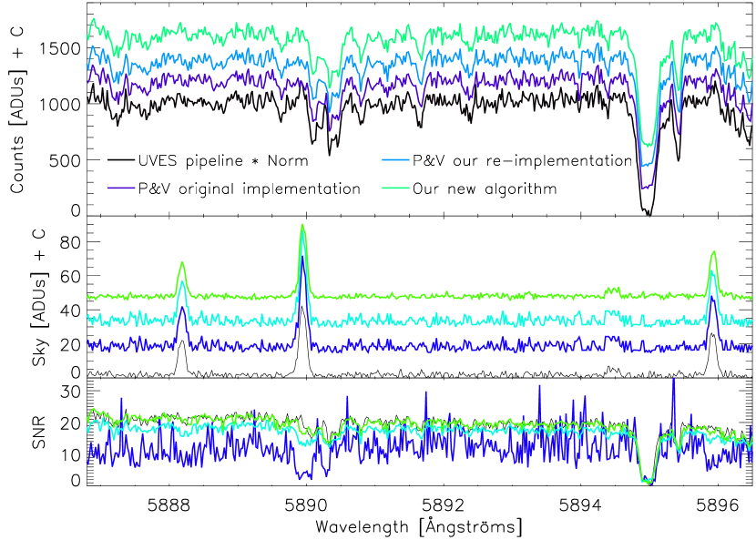This screenshot has width=756, height=540.
Task: Click the tallest green sky peak near 5890
Action: point(302,225)
